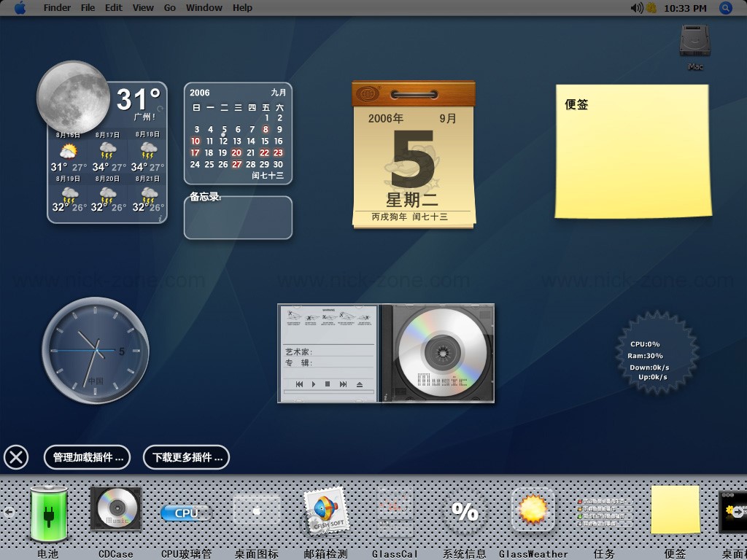Click the 任务 tasks widget icon
Screen dimensions: 747x560
pos(604,512)
